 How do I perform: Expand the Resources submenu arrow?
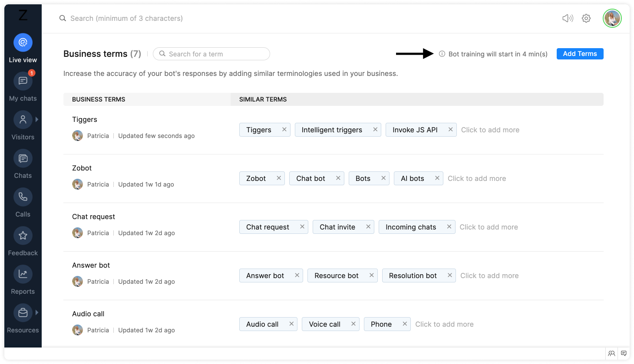pos(37,312)
